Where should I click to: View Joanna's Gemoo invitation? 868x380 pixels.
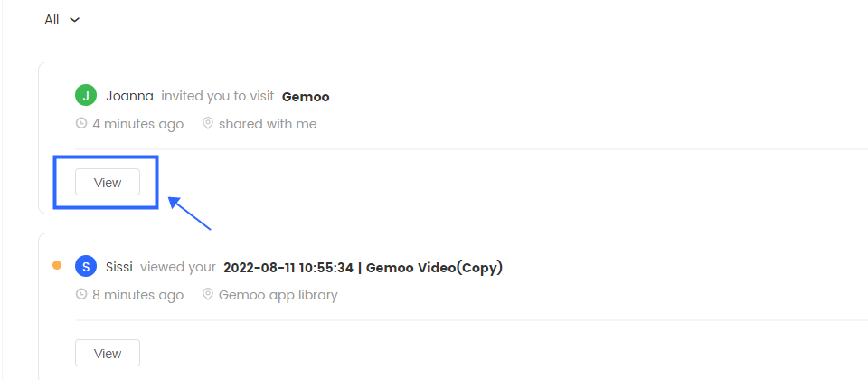pyautogui.click(x=108, y=182)
